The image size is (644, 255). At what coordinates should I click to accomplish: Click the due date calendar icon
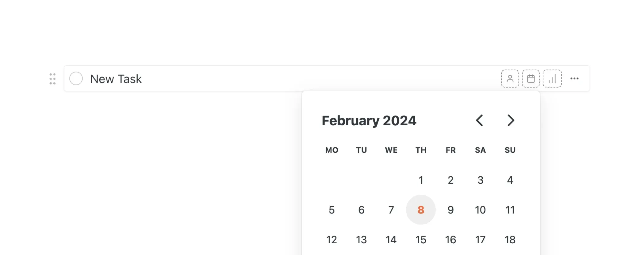(531, 79)
